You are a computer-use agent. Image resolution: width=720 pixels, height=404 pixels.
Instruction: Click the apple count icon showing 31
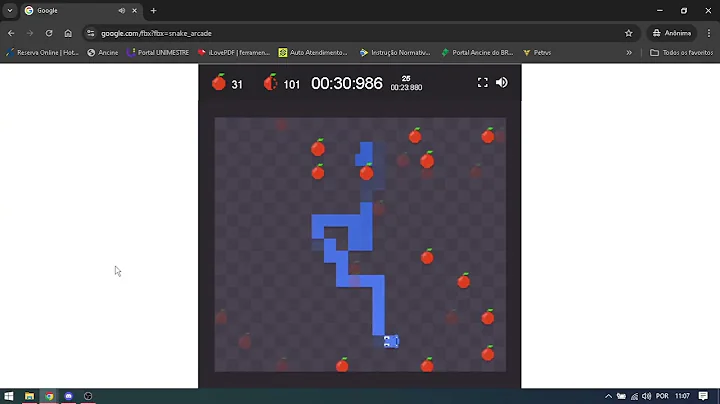[x=219, y=82]
